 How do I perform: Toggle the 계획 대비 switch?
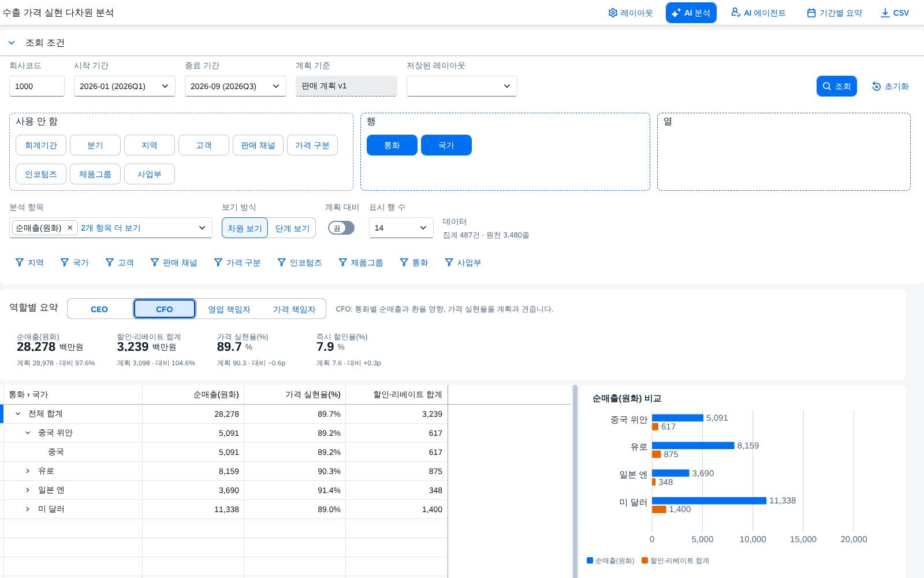click(x=341, y=228)
